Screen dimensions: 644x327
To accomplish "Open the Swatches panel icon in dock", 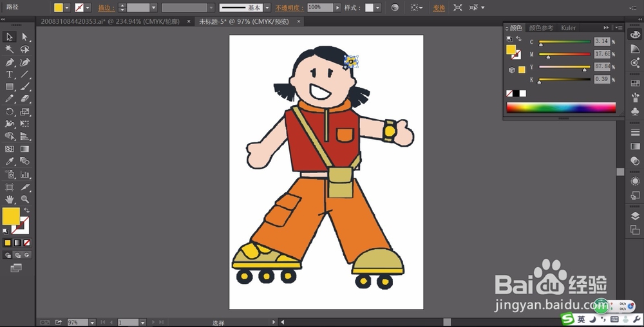I will pyautogui.click(x=635, y=83).
